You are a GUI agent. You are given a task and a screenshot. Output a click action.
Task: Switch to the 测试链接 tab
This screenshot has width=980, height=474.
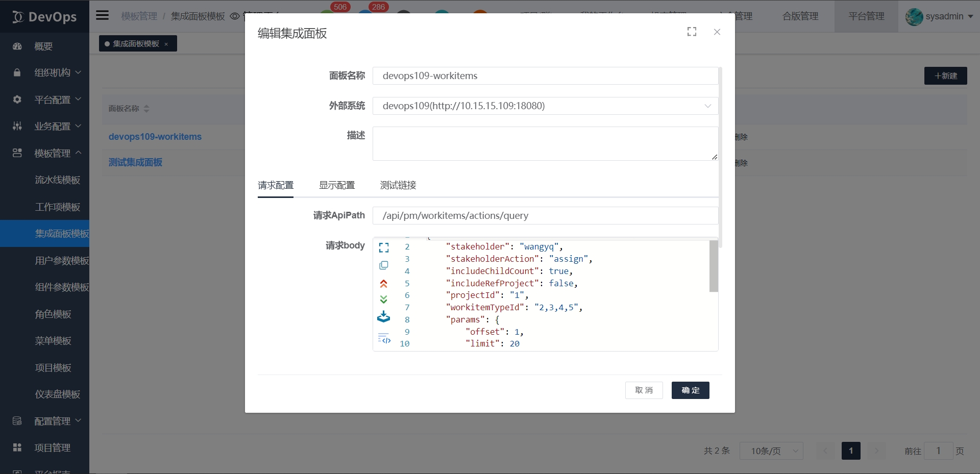pos(398,185)
